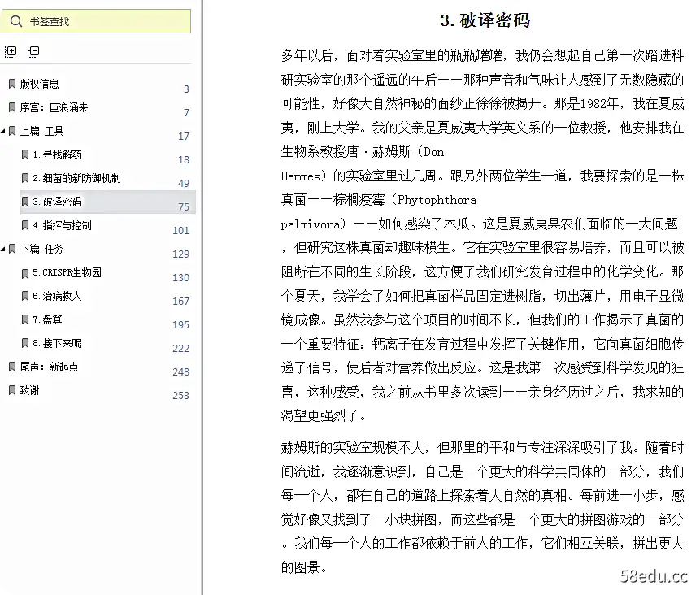Open the 序言：巨浪涌来 bookmark
700x595 pixels.
(54, 107)
